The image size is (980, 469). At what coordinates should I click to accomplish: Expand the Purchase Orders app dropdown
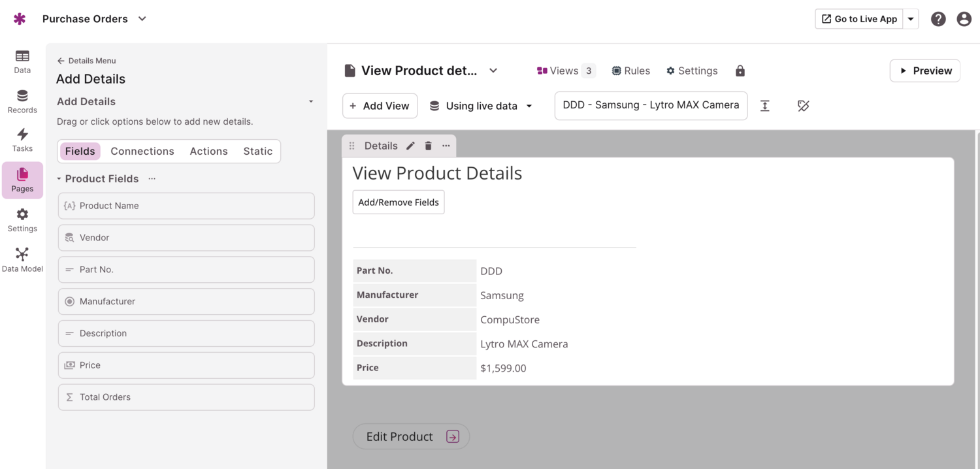[x=142, y=19]
